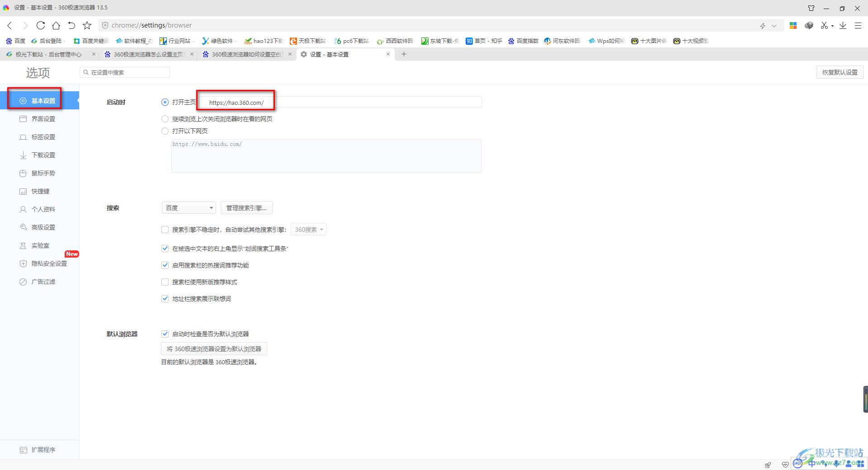Open the browser hamburger menu

coord(858,26)
